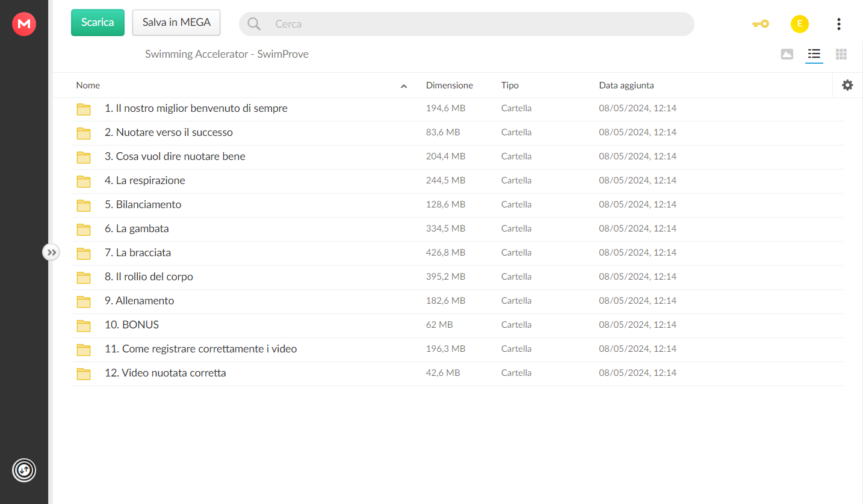
Task: Select folder icon of '1. Il nostro miglior benvenuto'
Action: 84,109
